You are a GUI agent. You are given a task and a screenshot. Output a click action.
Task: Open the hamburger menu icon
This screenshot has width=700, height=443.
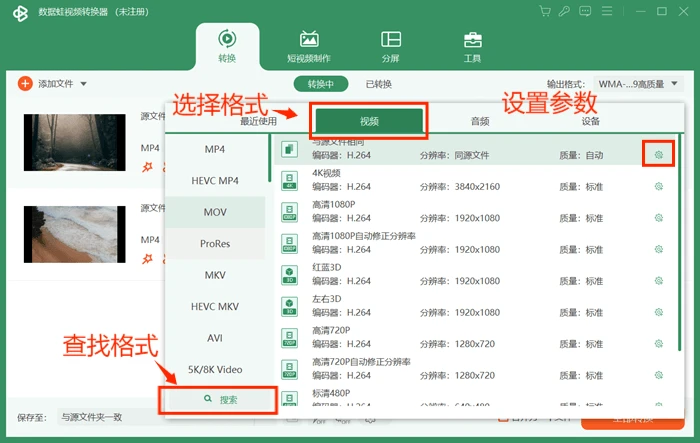[607, 11]
